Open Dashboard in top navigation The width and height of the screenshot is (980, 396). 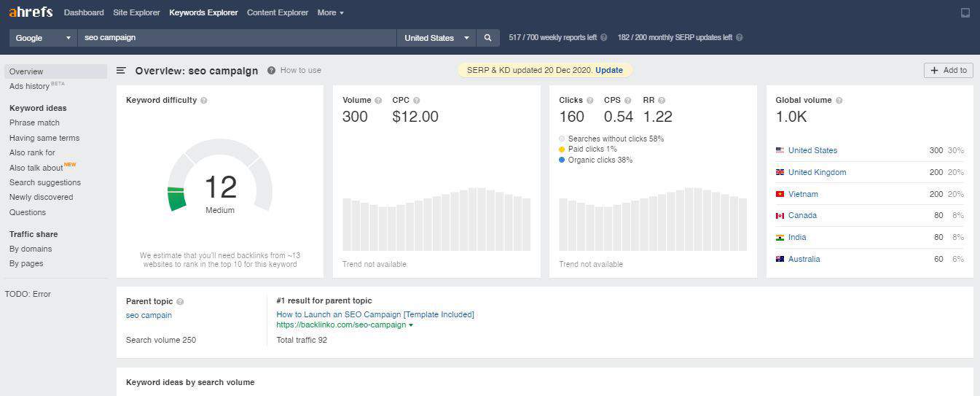tap(84, 12)
